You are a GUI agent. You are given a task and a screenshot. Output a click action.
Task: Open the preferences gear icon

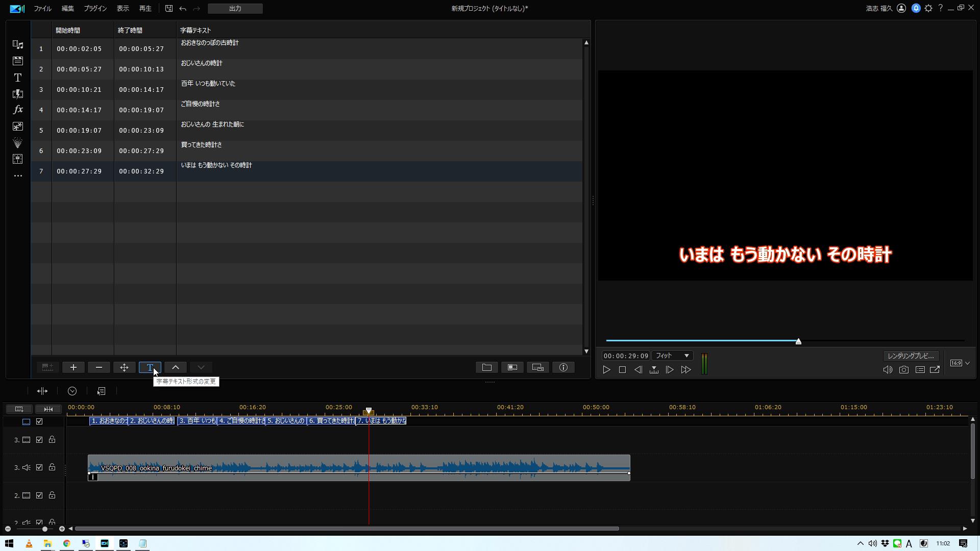coord(928,8)
